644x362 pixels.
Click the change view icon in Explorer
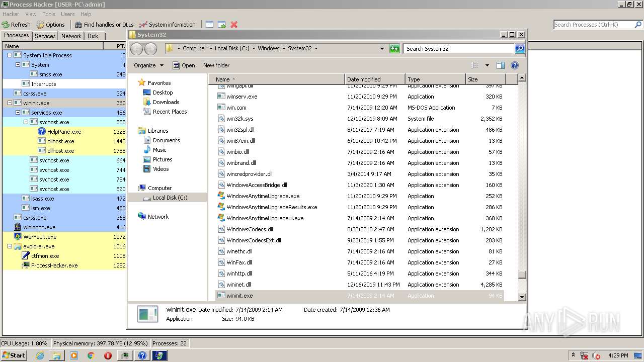click(474, 65)
